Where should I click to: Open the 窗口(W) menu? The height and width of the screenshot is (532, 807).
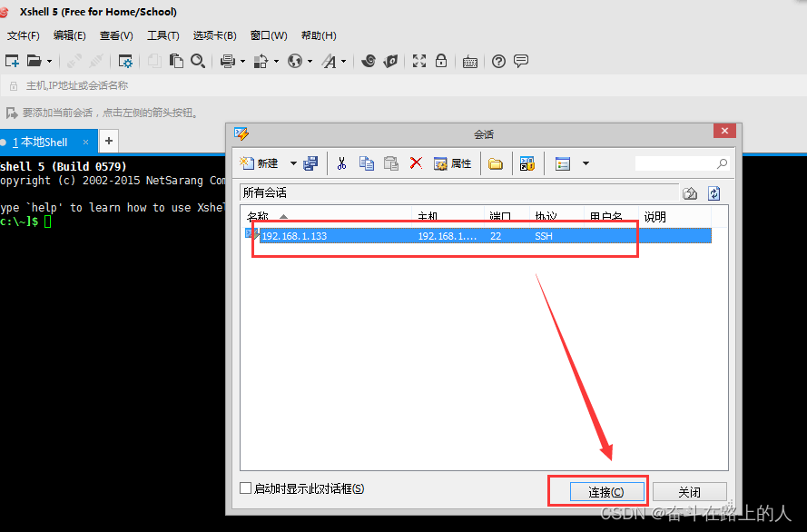click(269, 35)
